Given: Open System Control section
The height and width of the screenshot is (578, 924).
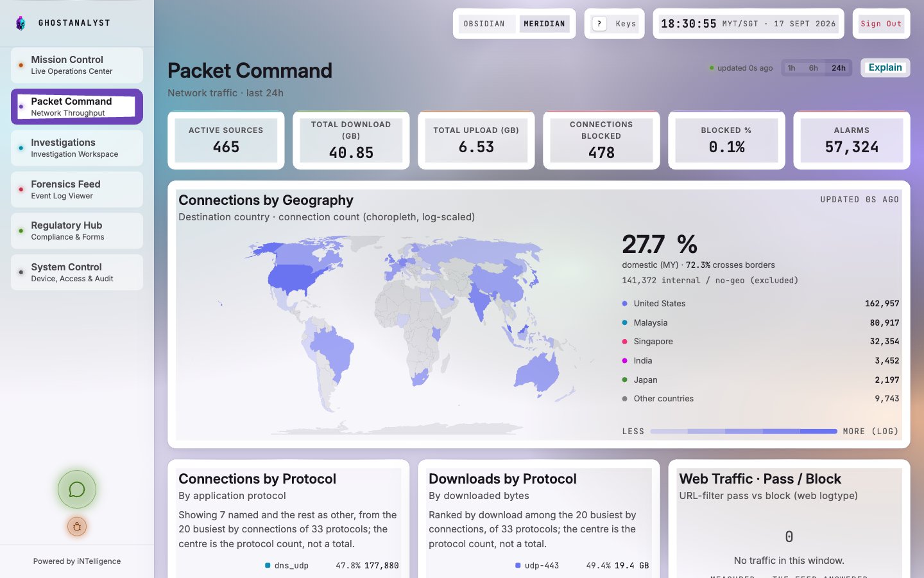Looking at the screenshot, I should (x=77, y=272).
